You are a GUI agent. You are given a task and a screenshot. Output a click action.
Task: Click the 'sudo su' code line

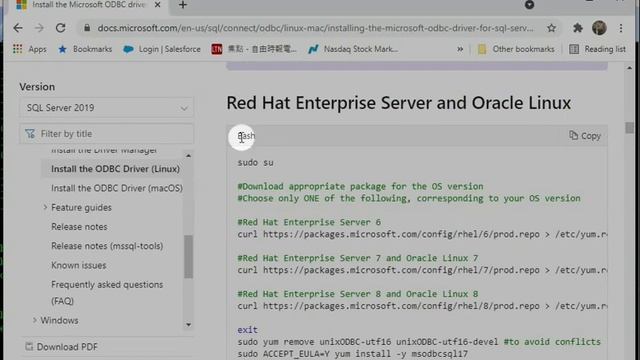[256, 162]
